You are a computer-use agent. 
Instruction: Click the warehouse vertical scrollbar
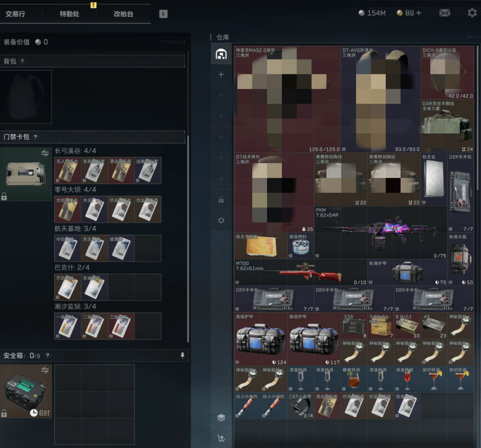point(478,116)
